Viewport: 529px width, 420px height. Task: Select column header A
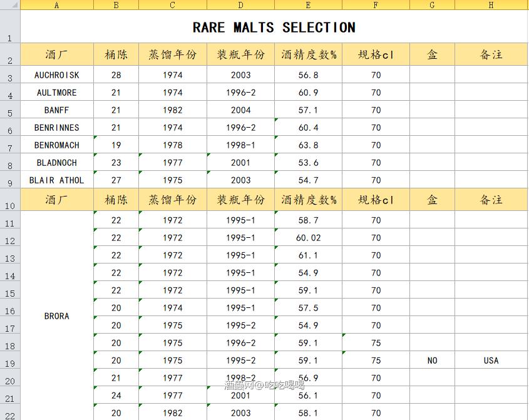point(56,5)
